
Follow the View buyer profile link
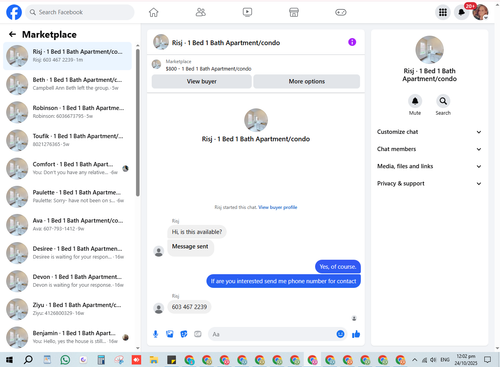point(278,207)
